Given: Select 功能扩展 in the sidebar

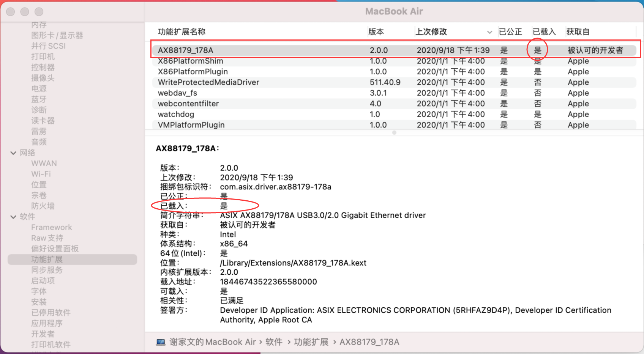Looking at the screenshot, I should 47,260.
